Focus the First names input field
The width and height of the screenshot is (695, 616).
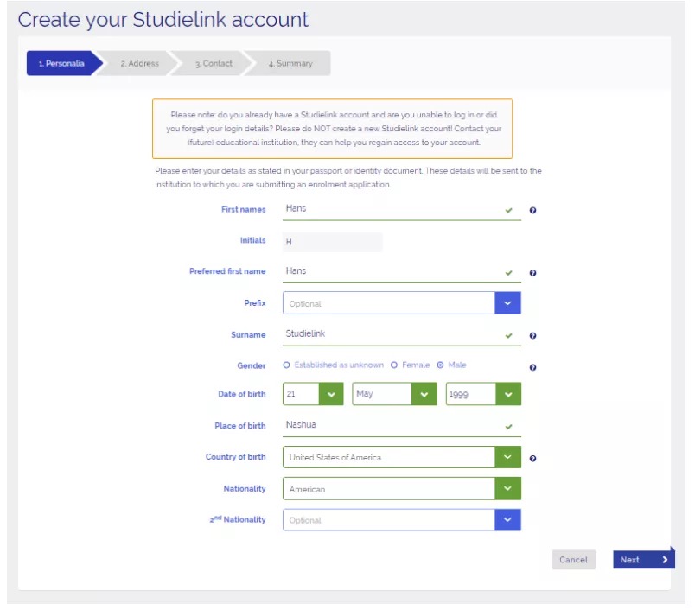point(402,209)
